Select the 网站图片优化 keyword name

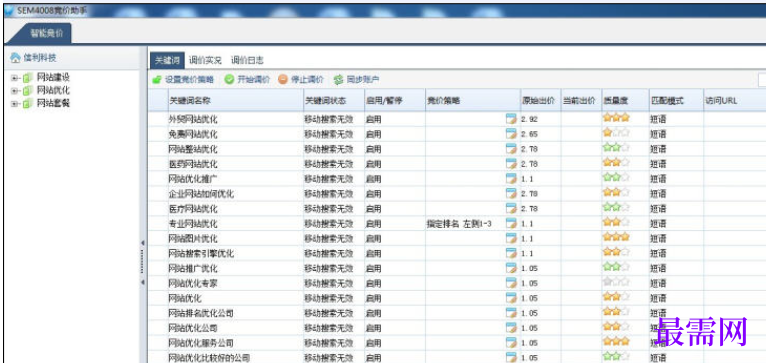point(193,238)
